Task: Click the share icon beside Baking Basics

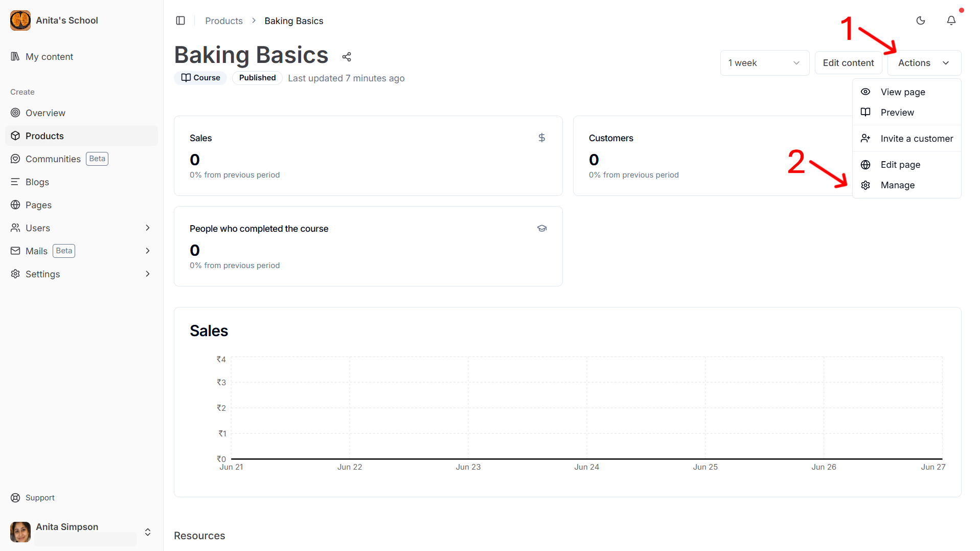Action: pyautogui.click(x=347, y=57)
